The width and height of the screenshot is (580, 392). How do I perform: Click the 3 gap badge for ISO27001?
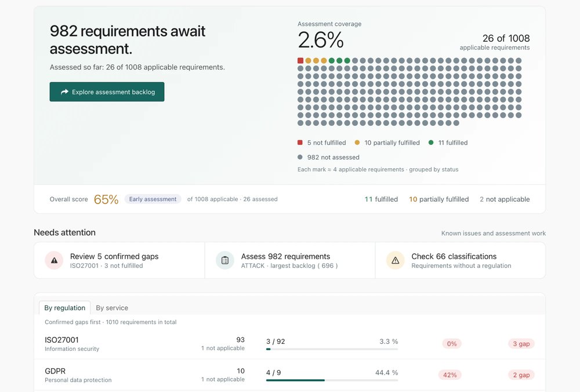point(521,343)
